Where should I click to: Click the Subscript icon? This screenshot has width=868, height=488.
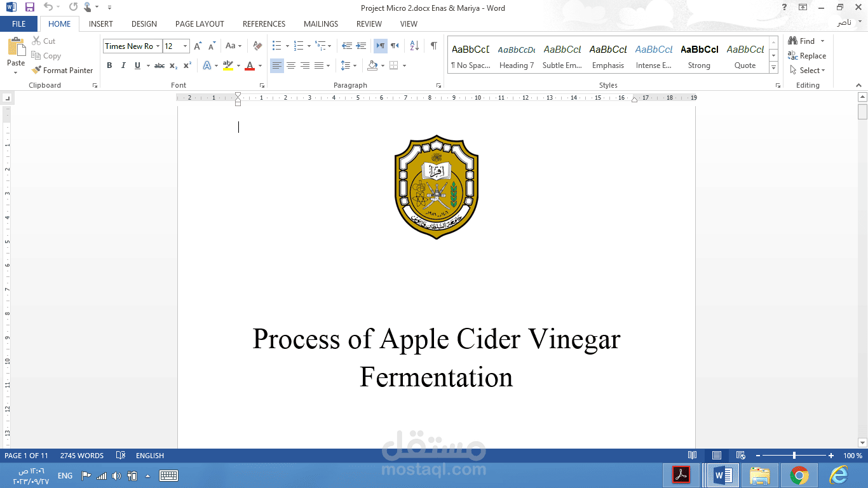173,65
